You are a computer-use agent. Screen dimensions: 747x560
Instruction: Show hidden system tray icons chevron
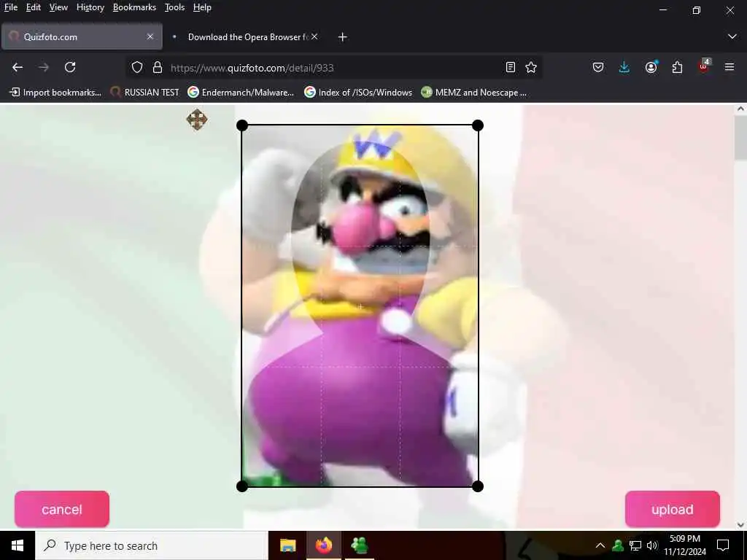point(600,545)
